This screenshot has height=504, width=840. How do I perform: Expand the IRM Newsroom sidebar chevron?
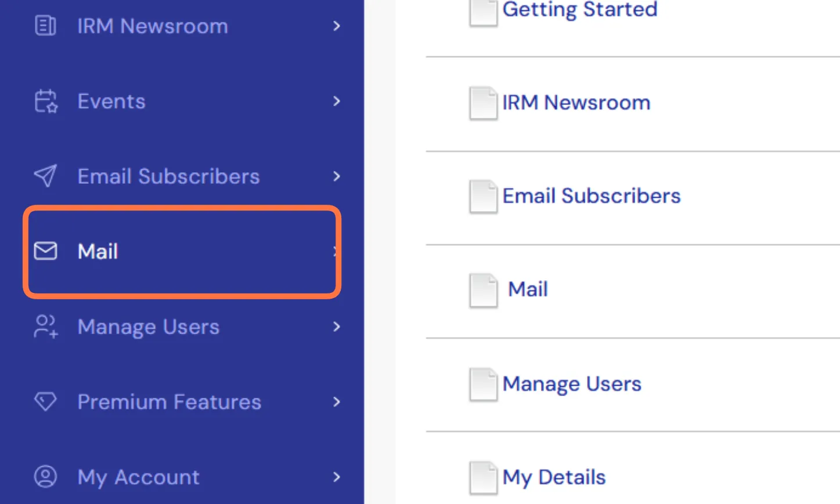pyautogui.click(x=337, y=26)
